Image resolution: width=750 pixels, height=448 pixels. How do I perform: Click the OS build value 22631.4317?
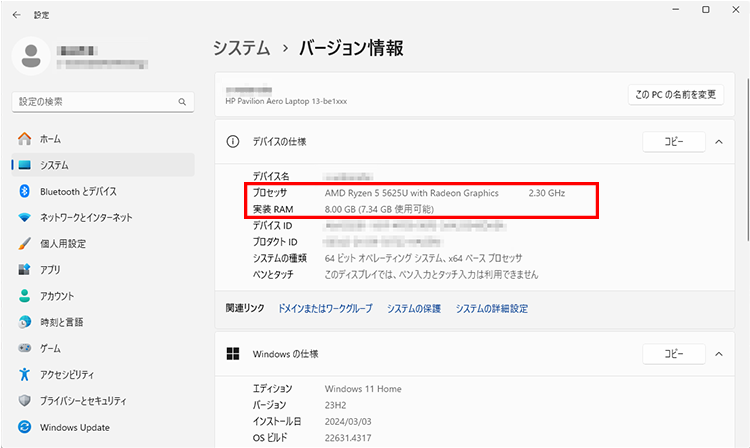pos(348,437)
